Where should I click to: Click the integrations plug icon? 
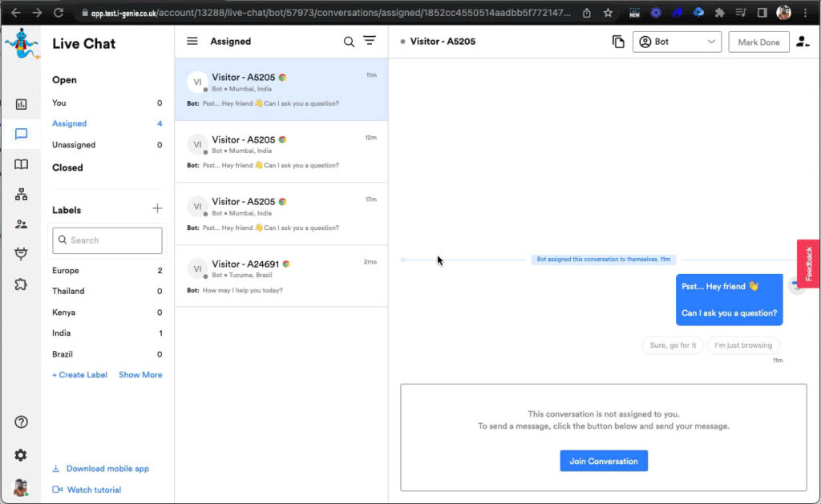point(21,254)
